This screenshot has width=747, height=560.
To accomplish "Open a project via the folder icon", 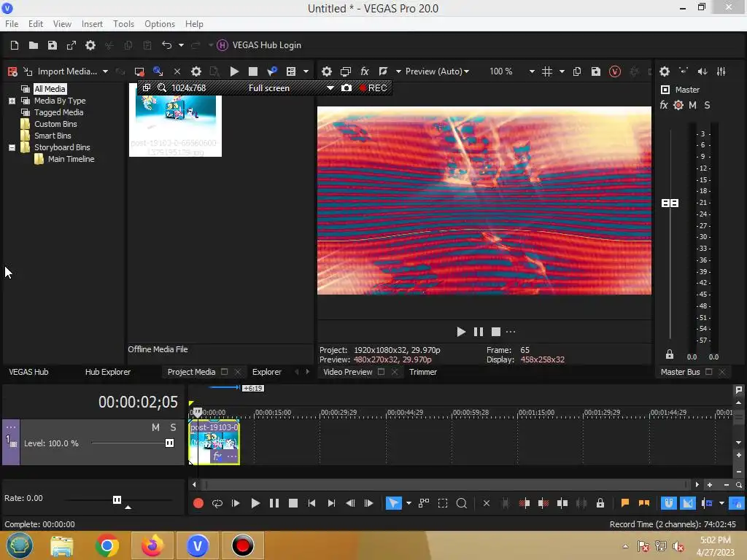I will click(34, 45).
